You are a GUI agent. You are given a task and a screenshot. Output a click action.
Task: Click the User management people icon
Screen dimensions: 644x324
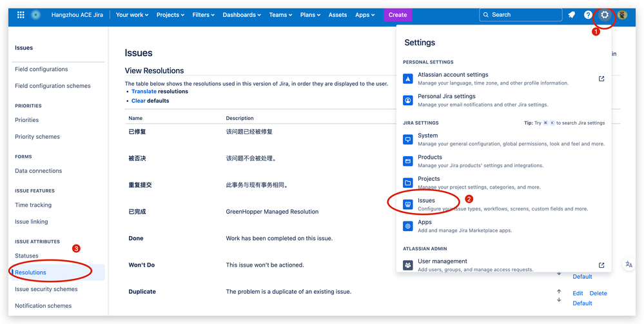click(x=408, y=265)
